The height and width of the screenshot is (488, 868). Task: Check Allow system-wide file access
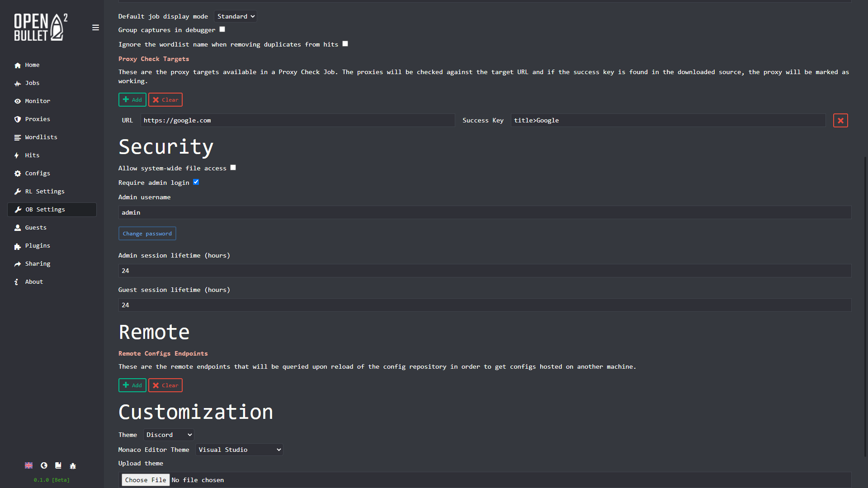233,168
